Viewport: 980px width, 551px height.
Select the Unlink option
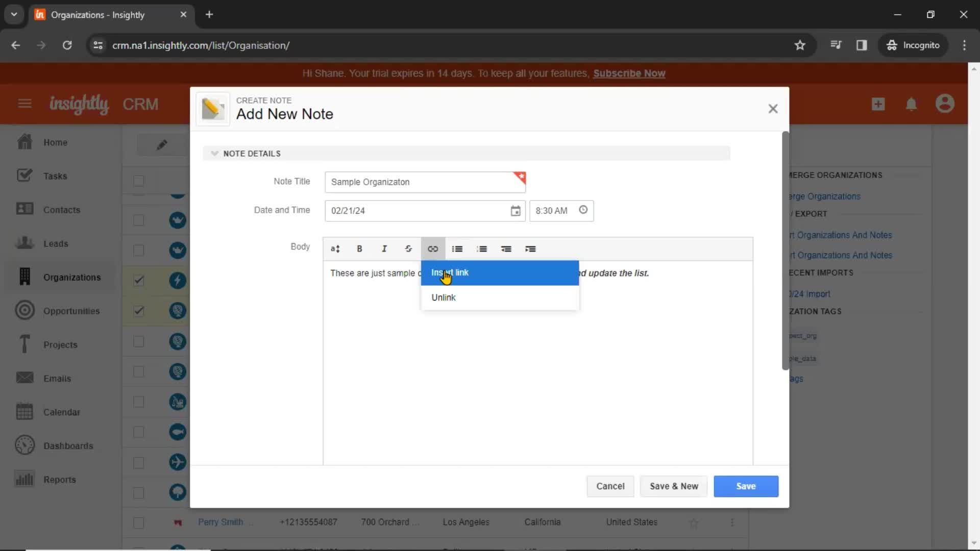(444, 297)
